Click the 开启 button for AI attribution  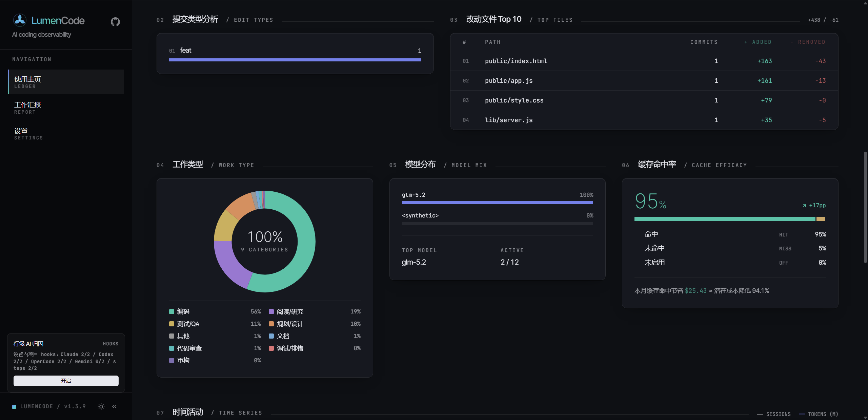[66, 381]
